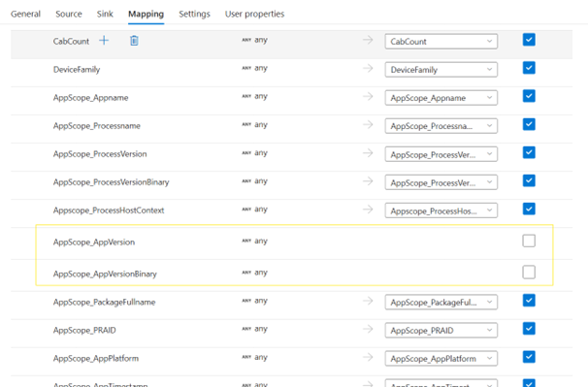The height and width of the screenshot is (387, 588).
Task: Go to the User properties tab
Action: tap(254, 14)
